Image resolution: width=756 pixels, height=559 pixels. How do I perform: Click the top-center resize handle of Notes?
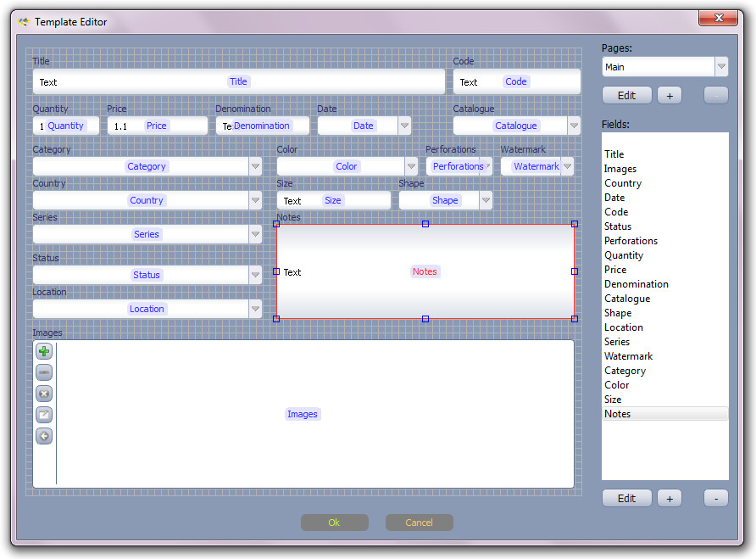click(425, 224)
